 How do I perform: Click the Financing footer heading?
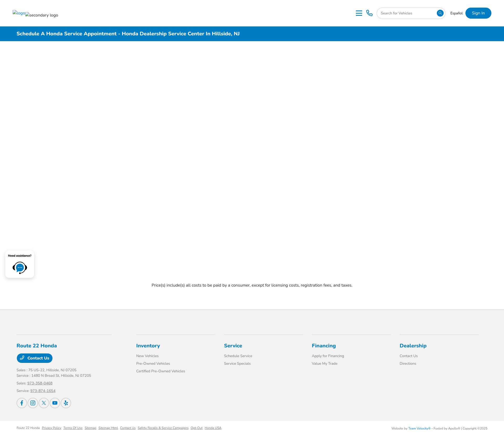[324, 346]
